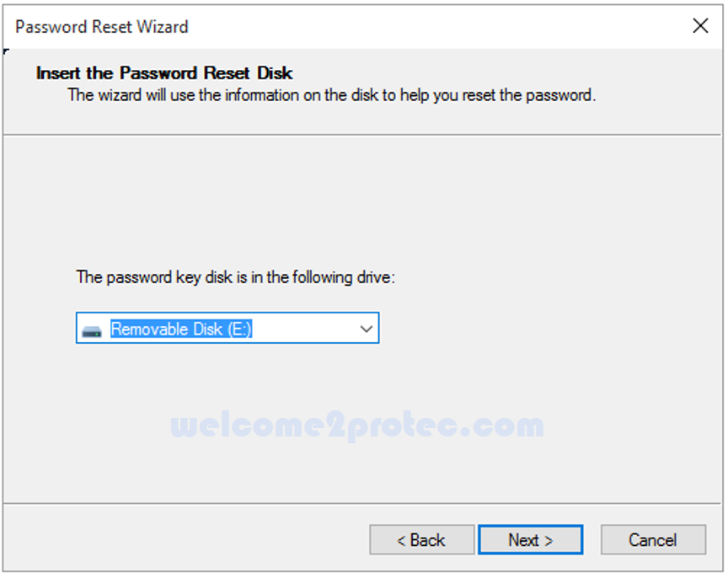Click the Password Reset Wizard title bar text
The width and height of the screenshot is (728, 573).
(102, 27)
